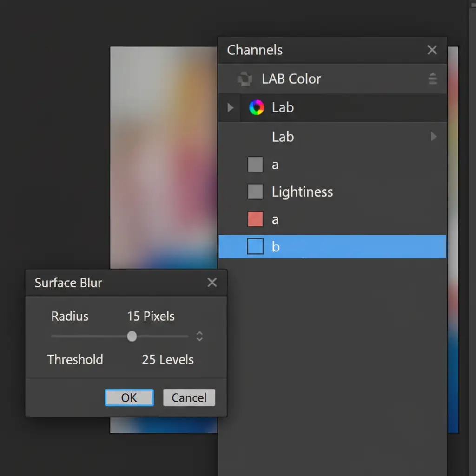Click the rainbow color wheel icon beside Lab

point(256,108)
